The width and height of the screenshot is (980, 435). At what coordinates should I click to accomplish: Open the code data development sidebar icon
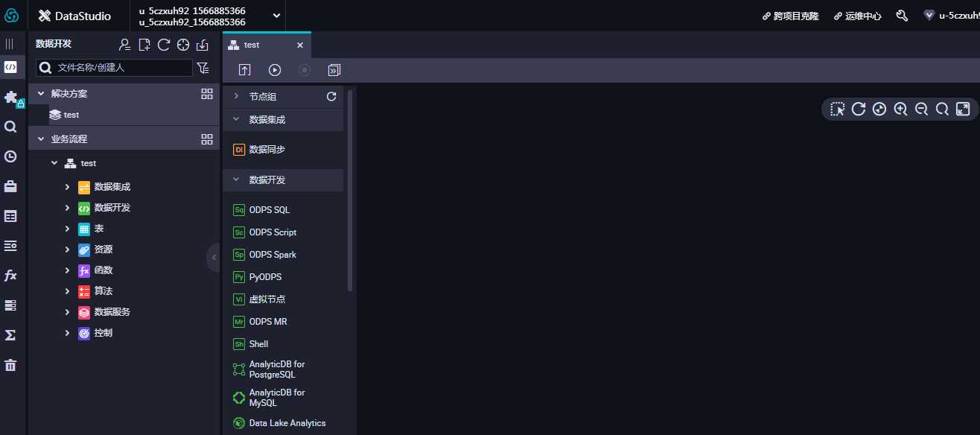coord(10,67)
